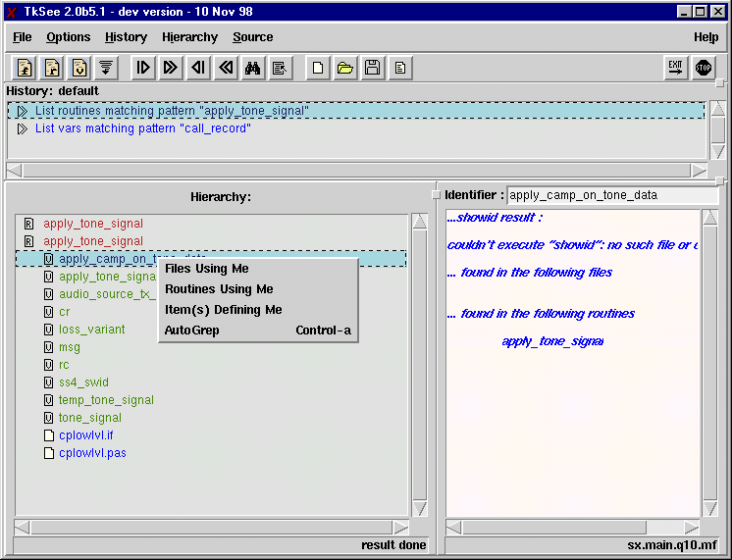Click right arrow of hierarchy horizontal scrollbar
Viewport: 732px width, 560px height.
(x=400, y=528)
